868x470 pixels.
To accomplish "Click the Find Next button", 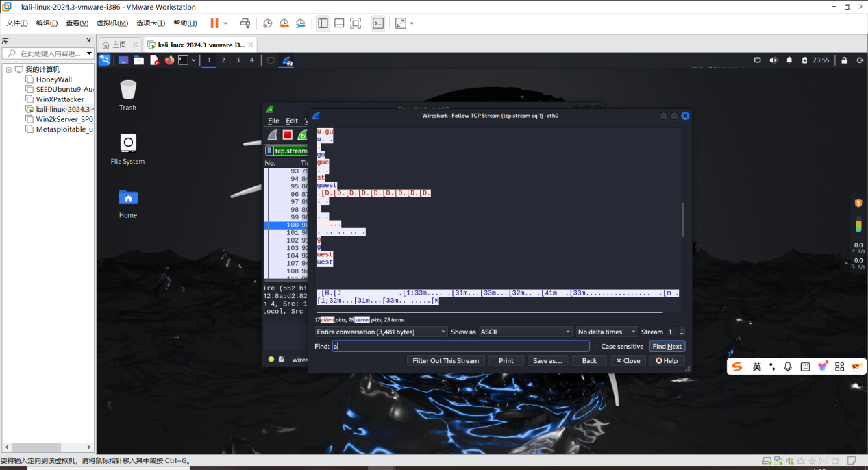I will [667, 347].
